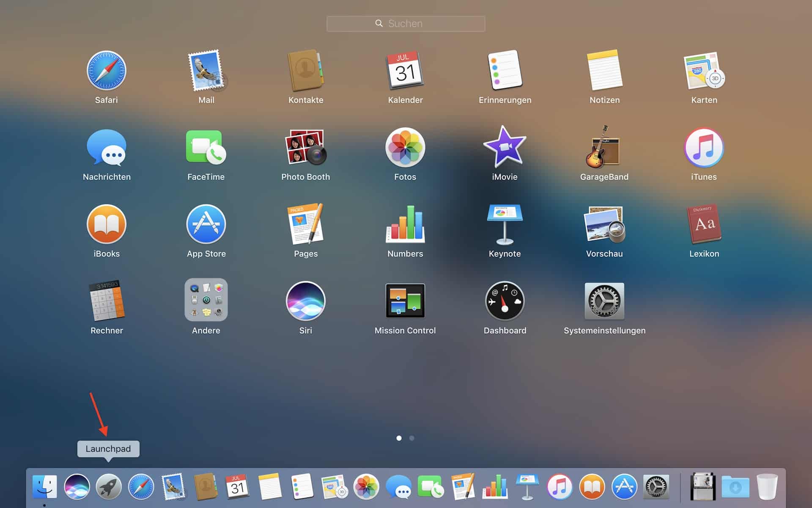This screenshot has height=508, width=812.
Task: Launch Fotos from the Launchpad grid
Action: (x=405, y=147)
